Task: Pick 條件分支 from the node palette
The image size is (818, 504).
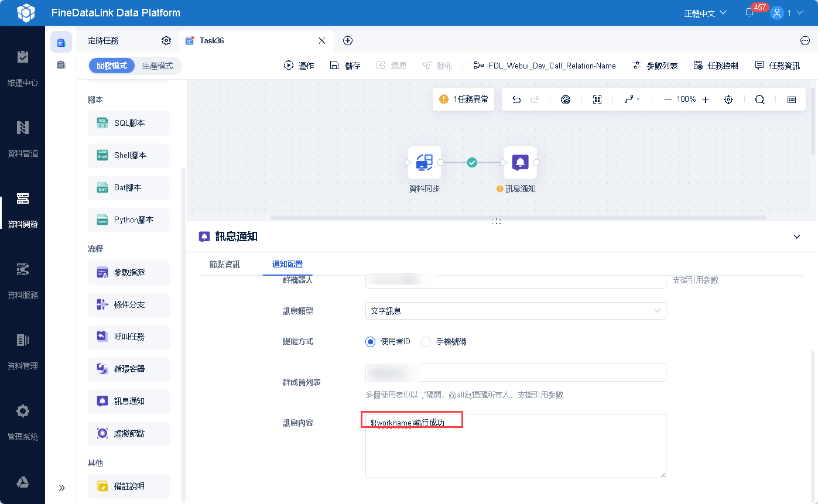Action: click(x=129, y=305)
